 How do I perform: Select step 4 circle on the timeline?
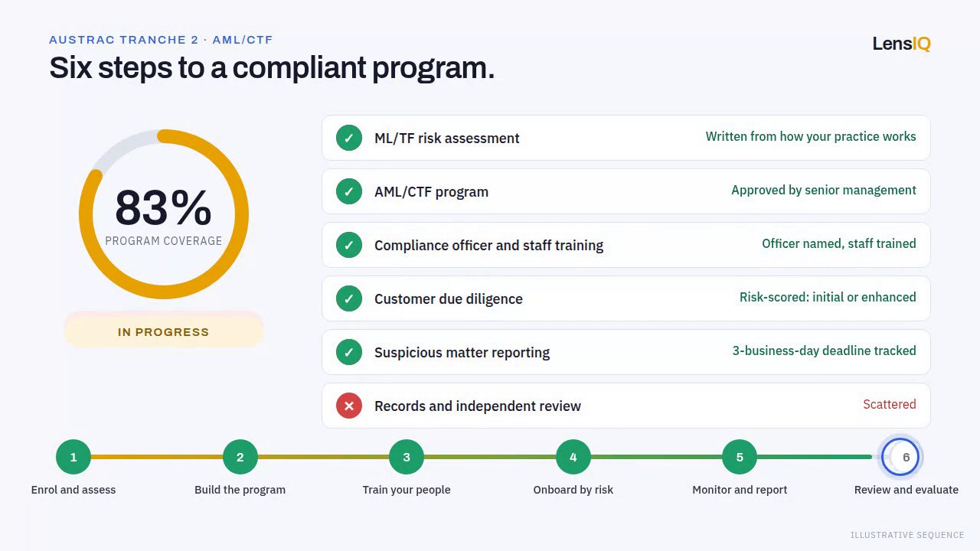(573, 457)
